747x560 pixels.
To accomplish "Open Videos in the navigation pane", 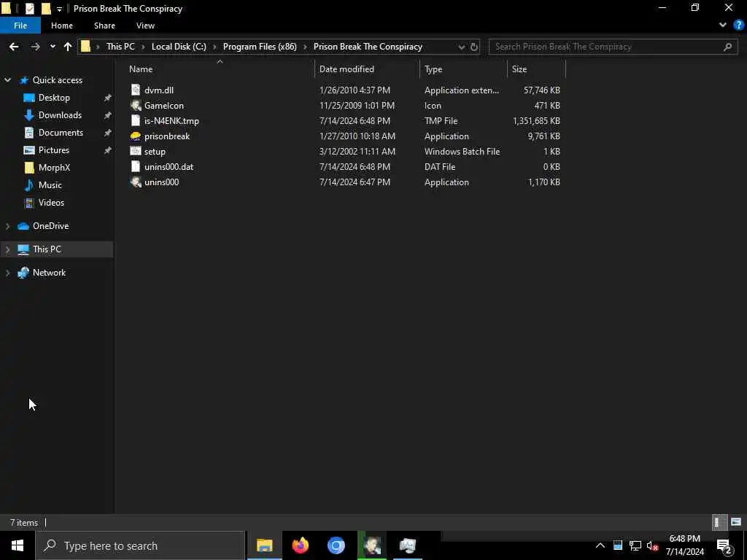I will pyautogui.click(x=51, y=203).
